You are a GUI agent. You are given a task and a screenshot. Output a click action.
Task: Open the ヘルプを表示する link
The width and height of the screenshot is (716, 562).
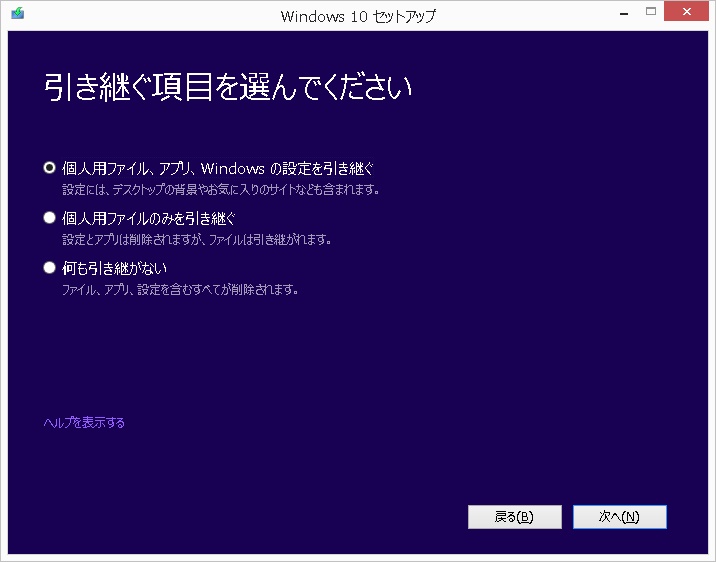84,423
